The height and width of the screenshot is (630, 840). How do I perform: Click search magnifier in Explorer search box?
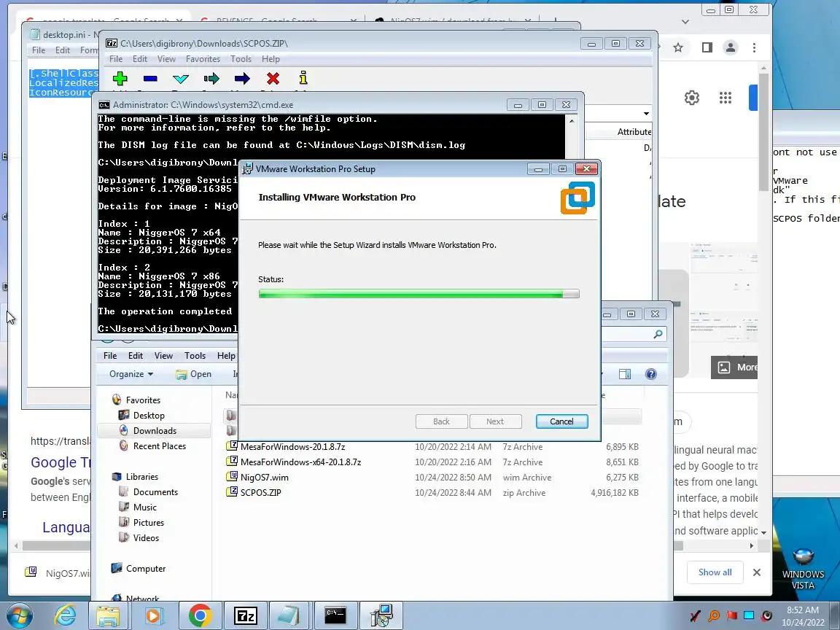[x=658, y=334]
